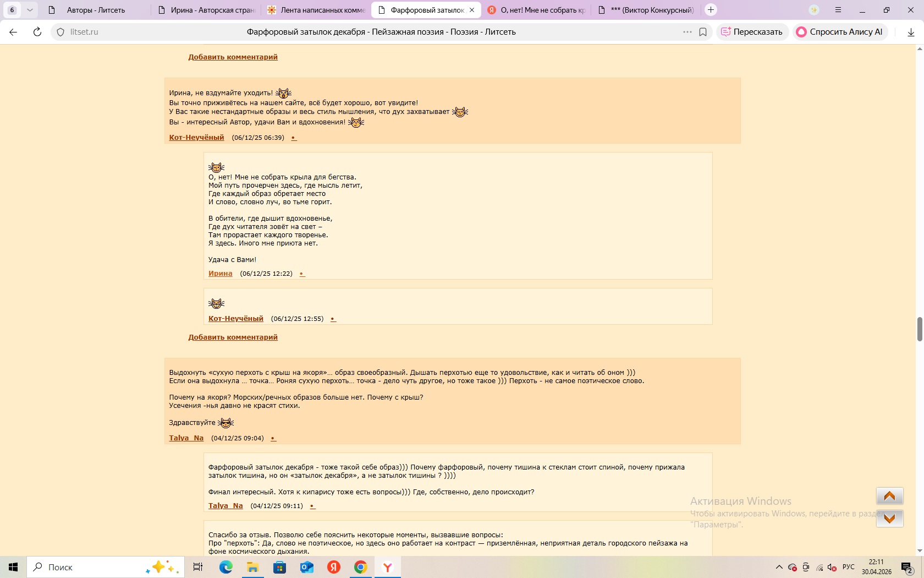Open File Explorer from the taskbar
Image resolution: width=924 pixels, height=578 pixels.
pos(252,567)
